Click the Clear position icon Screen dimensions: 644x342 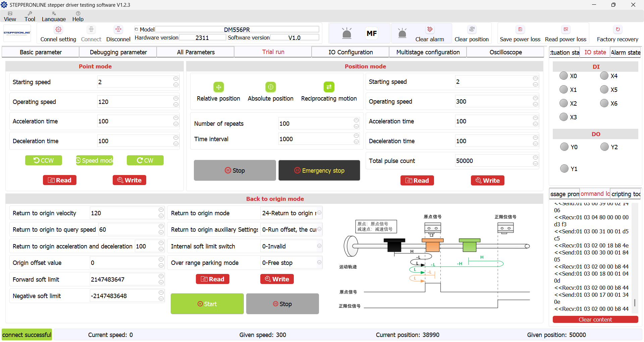[x=472, y=30]
